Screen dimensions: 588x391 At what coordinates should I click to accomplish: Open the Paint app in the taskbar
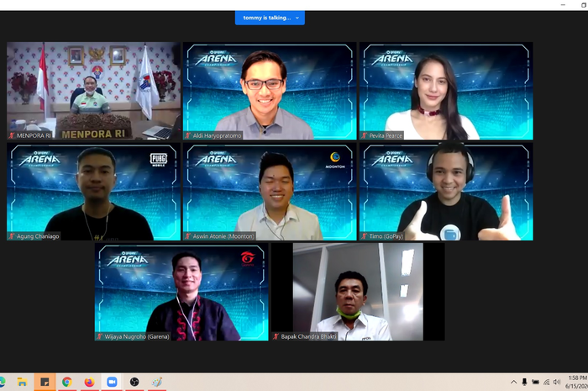tap(157, 382)
